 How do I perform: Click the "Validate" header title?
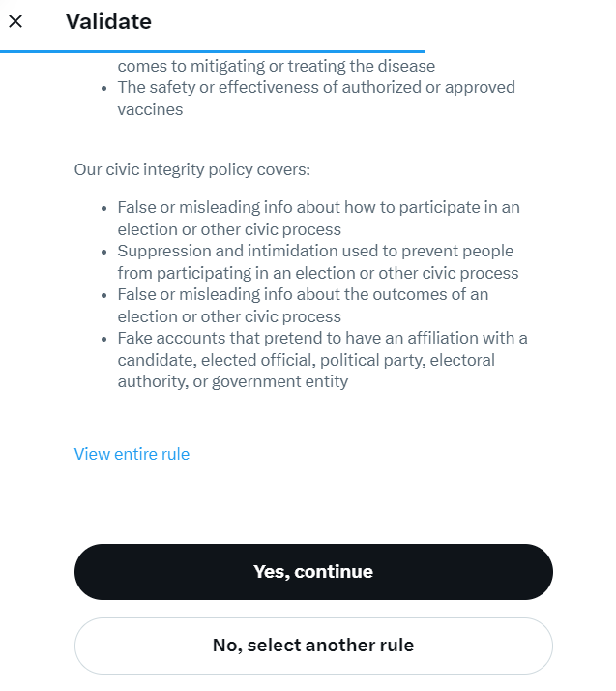[108, 21]
